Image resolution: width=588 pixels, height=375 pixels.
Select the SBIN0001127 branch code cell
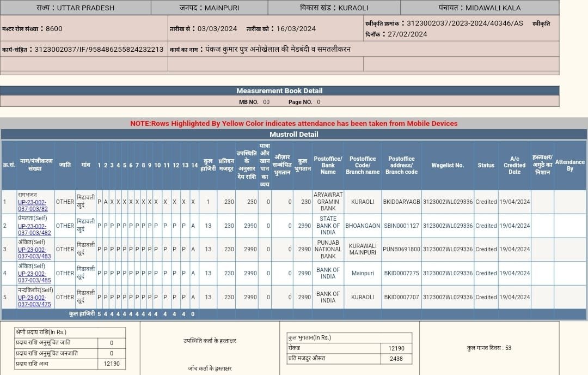coord(402,226)
